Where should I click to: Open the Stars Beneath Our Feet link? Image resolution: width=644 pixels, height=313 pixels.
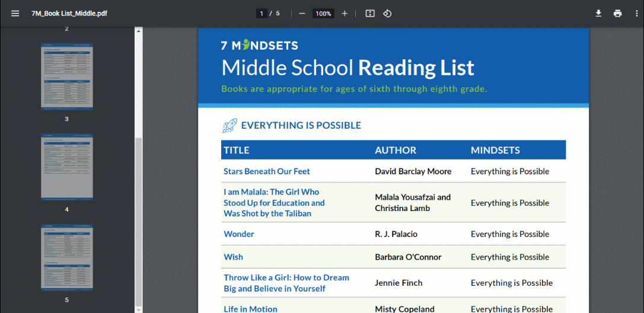point(266,171)
